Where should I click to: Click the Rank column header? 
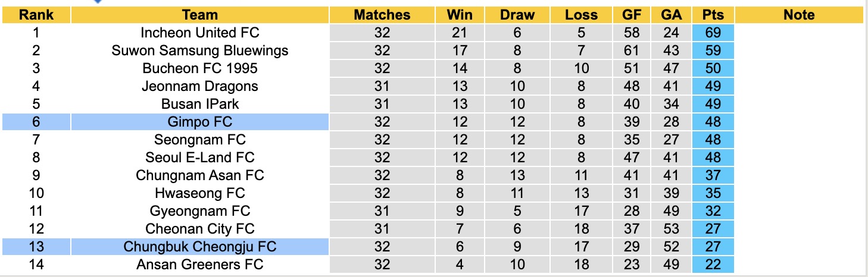pos(36,15)
